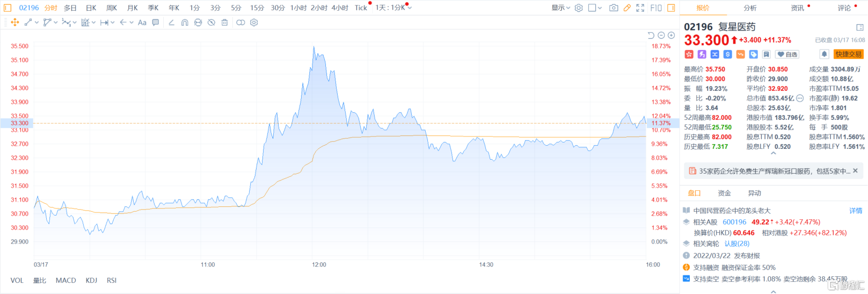Viewport: 868px width, 294px height.
Task: Enter fullscreen chart mode
Action: 640,8
